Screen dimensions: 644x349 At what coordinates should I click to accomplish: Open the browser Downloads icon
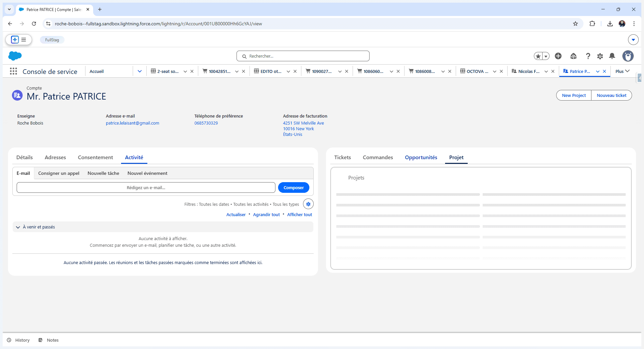point(610,24)
